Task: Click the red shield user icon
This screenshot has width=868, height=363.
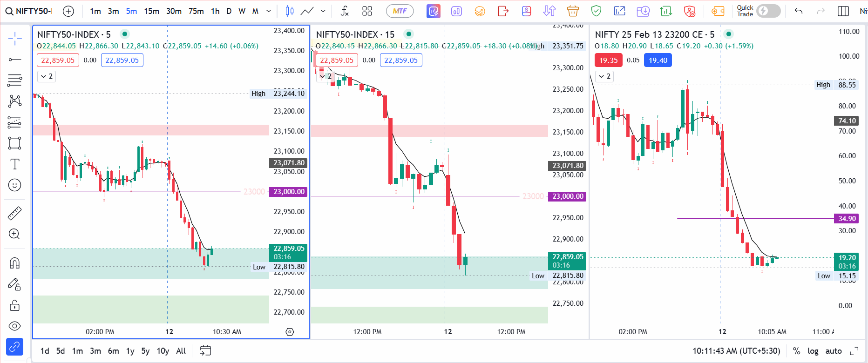Action: 690,11
